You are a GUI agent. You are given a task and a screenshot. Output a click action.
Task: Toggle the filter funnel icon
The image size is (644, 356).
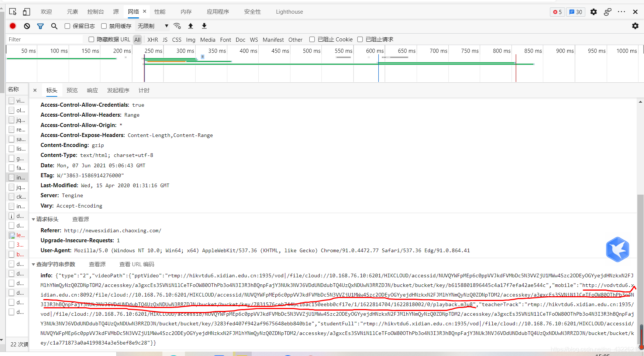click(41, 26)
